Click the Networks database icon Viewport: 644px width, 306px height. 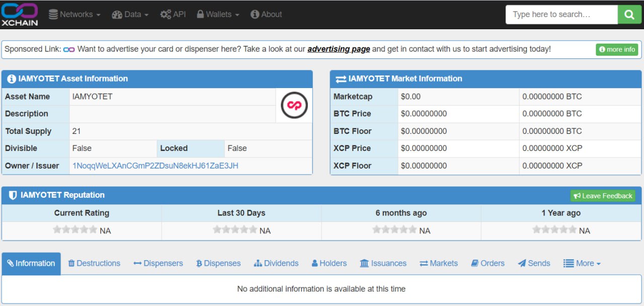(53, 15)
